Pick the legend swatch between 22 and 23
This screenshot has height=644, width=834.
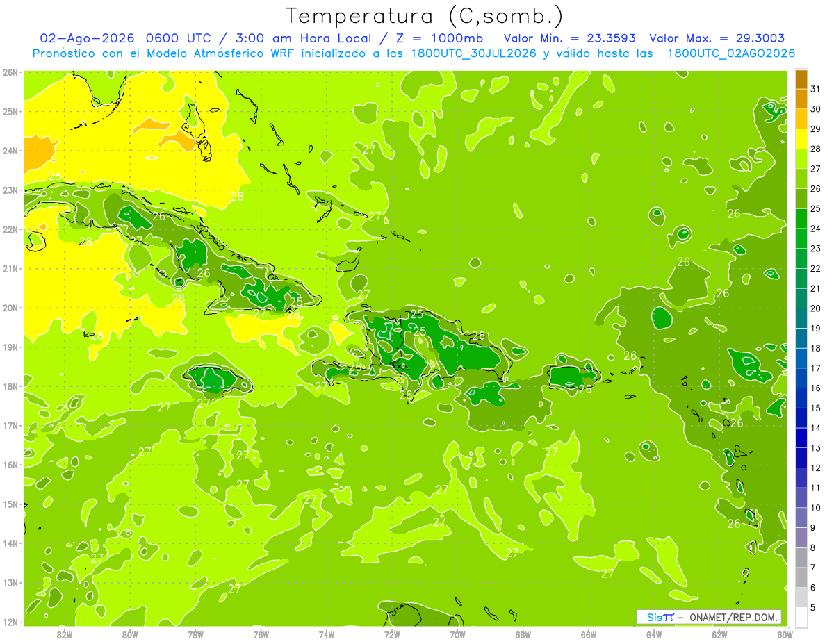801,258
